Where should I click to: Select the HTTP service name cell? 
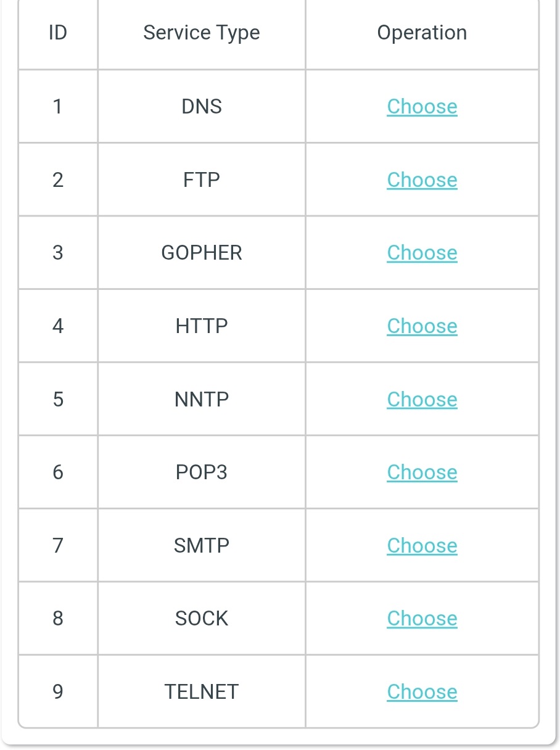click(x=201, y=326)
